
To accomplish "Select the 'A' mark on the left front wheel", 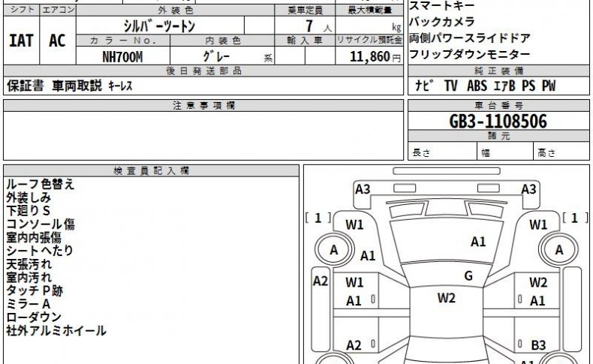I will pos(333,250).
